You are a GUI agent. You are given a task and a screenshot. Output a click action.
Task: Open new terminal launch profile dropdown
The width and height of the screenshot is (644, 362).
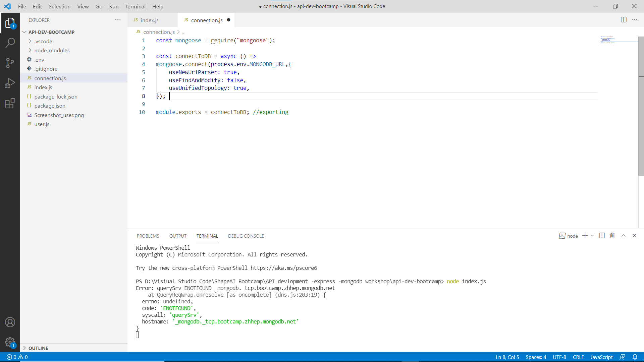pos(592,236)
